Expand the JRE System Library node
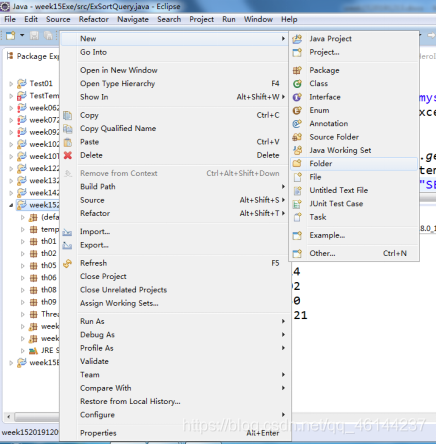The width and height of the screenshot is (436, 444). [23, 351]
